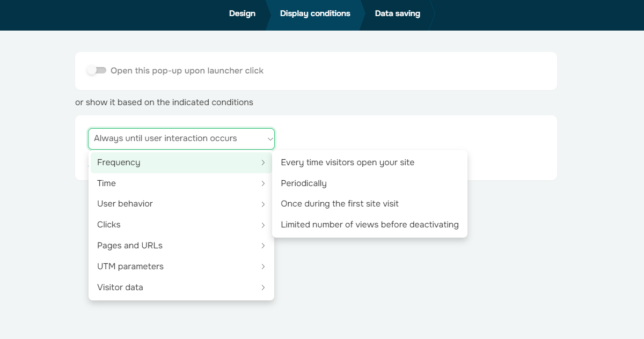Image resolution: width=644 pixels, height=339 pixels.
Task: Toggle the launcher click pop-up switch
Action: click(97, 71)
